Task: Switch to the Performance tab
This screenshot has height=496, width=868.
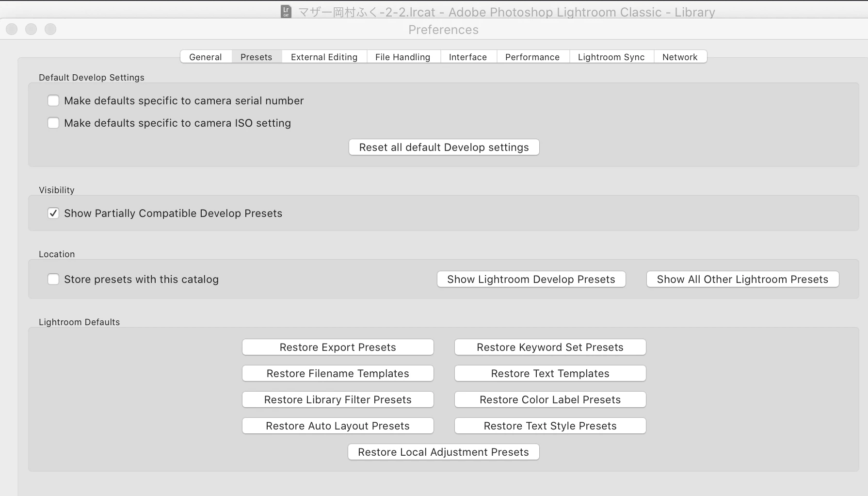Action: point(532,57)
